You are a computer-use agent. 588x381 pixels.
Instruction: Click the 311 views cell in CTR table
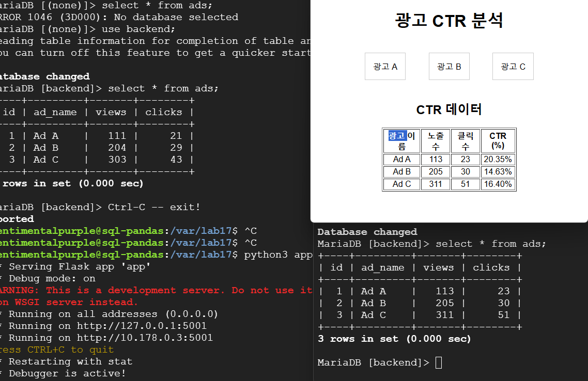click(x=436, y=184)
